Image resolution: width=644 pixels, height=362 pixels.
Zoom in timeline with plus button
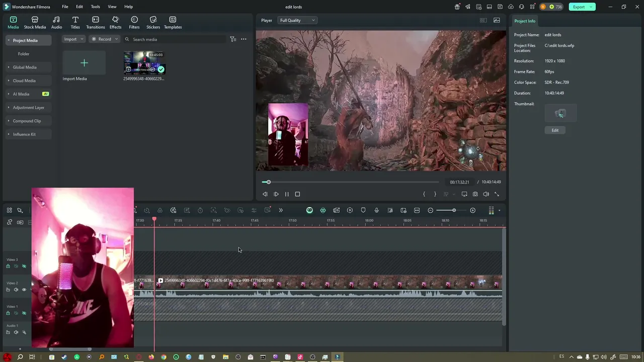tap(472, 210)
